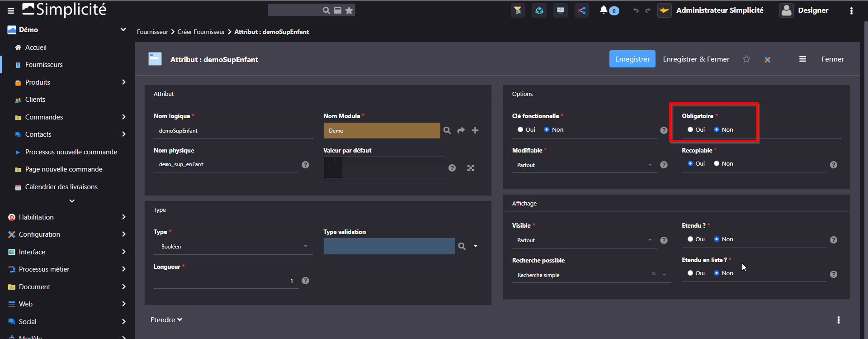The height and width of the screenshot is (339, 868).
Task: Set Recopiable to Non
Action: (x=717, y=163)
